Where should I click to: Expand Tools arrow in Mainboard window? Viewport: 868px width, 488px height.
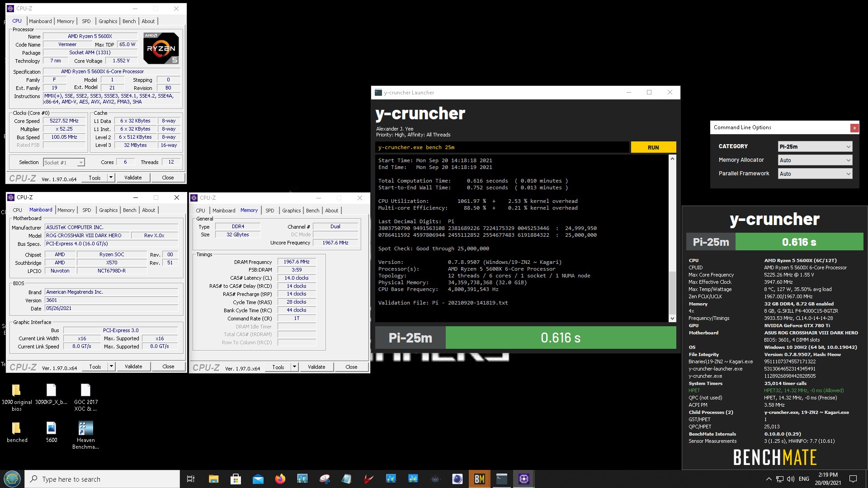(x=111, y=366)
